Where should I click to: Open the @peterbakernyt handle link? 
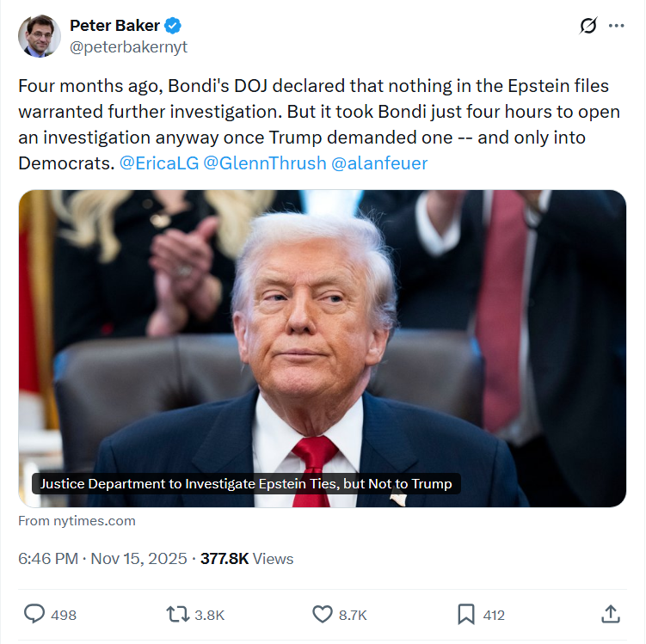click(128, 47)
